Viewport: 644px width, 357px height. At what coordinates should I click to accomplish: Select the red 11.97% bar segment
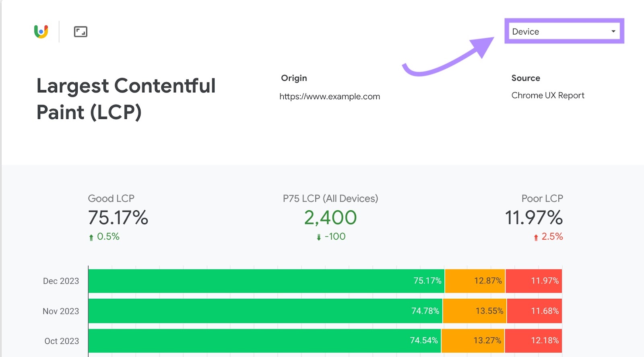tap(534, 281)
